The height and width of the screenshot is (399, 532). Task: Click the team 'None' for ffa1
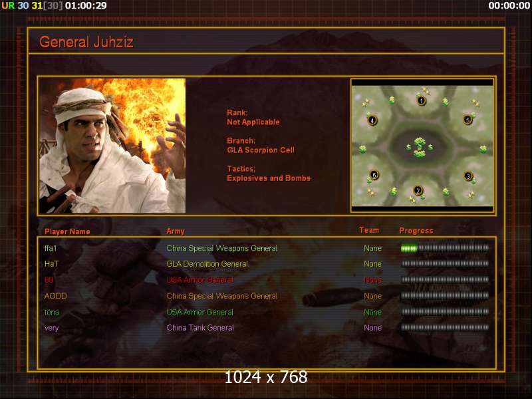coord(372,248)
